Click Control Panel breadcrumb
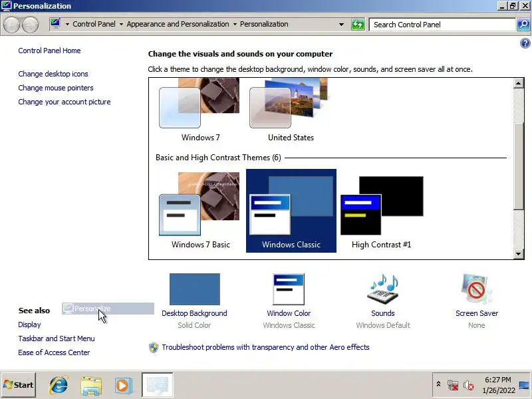Screen dimensions: 532x399 [94, 24]
